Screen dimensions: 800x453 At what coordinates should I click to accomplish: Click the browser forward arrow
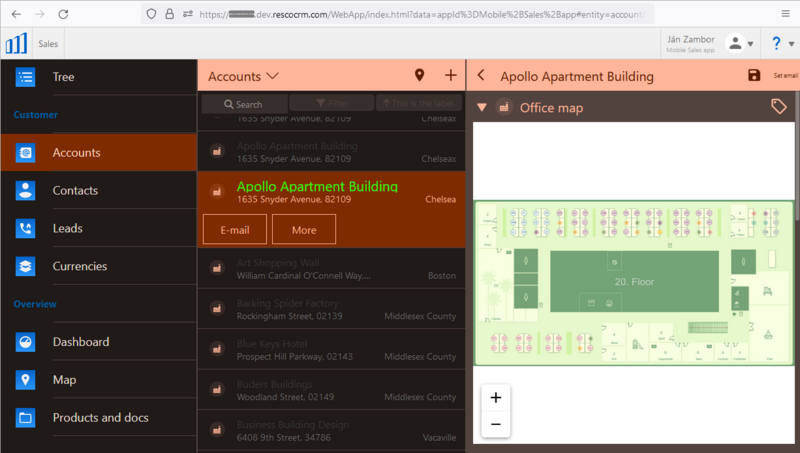pyautogui.click(x=40, y=14)
